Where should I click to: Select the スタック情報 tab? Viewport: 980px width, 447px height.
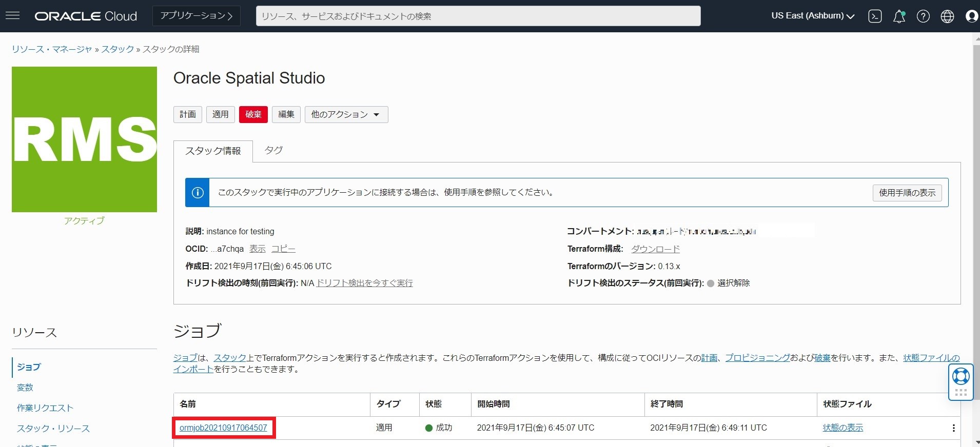click(x=213, y=151)
